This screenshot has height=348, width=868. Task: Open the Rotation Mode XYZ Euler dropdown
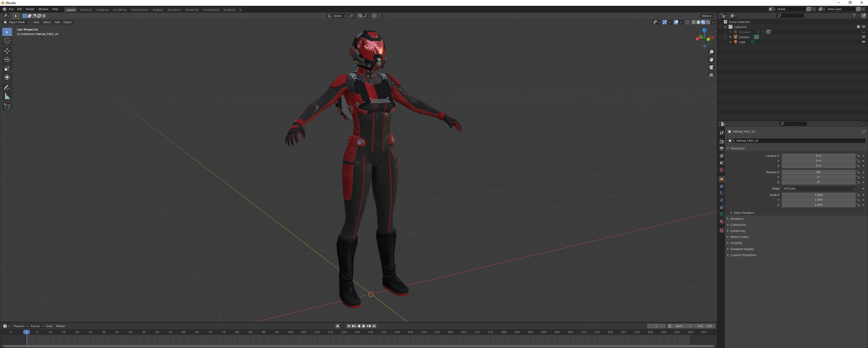coord(819,189)
